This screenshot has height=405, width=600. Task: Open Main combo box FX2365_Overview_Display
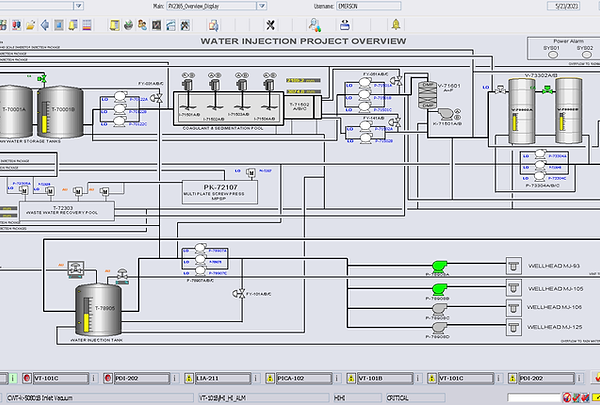216,6
